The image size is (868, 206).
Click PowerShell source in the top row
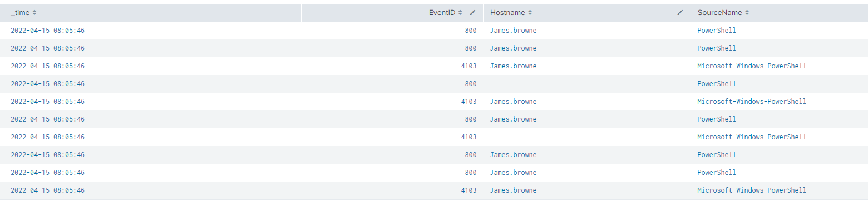click(x=717, y=31)
